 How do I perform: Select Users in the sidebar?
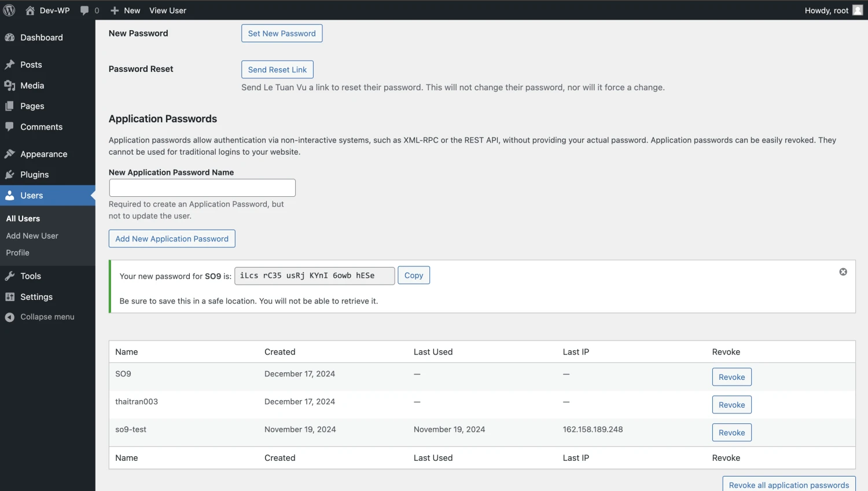coord(47,196)
